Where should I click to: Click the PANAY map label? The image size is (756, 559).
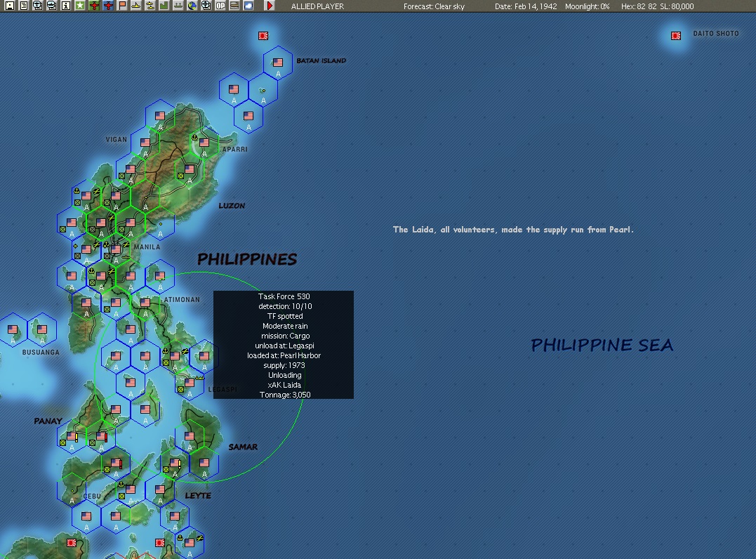click(x=48, y=421)
